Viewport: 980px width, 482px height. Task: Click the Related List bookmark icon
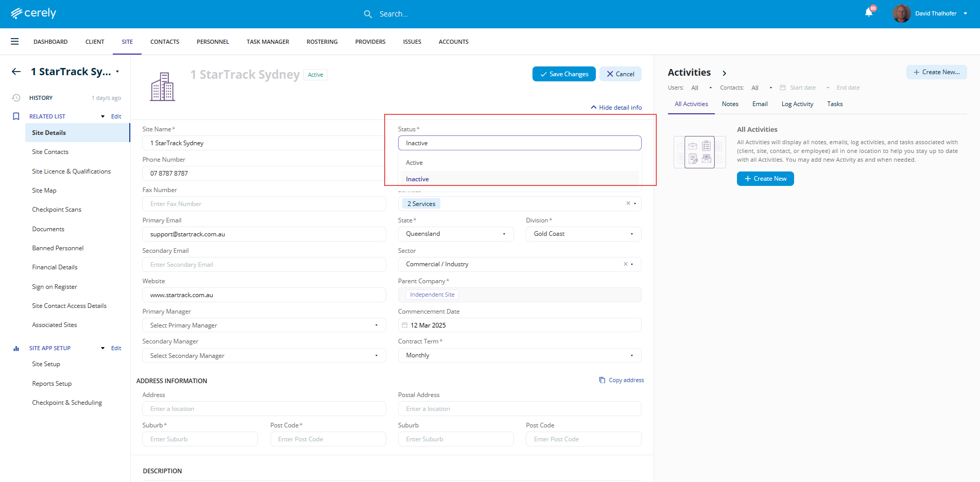pyautogui.click(x=16, y=116)
